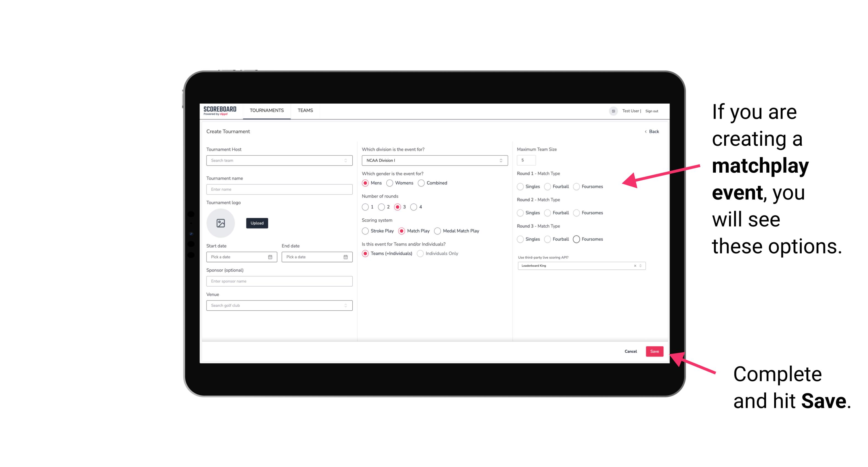
Task: Click the Save tournament button
Action: coord(655,351)
